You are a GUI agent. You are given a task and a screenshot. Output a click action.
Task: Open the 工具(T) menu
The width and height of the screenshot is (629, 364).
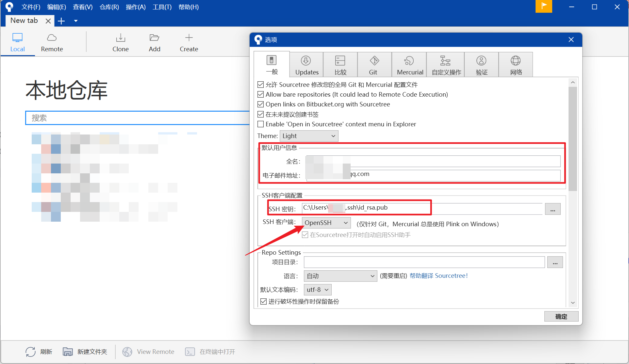[162, 7]
